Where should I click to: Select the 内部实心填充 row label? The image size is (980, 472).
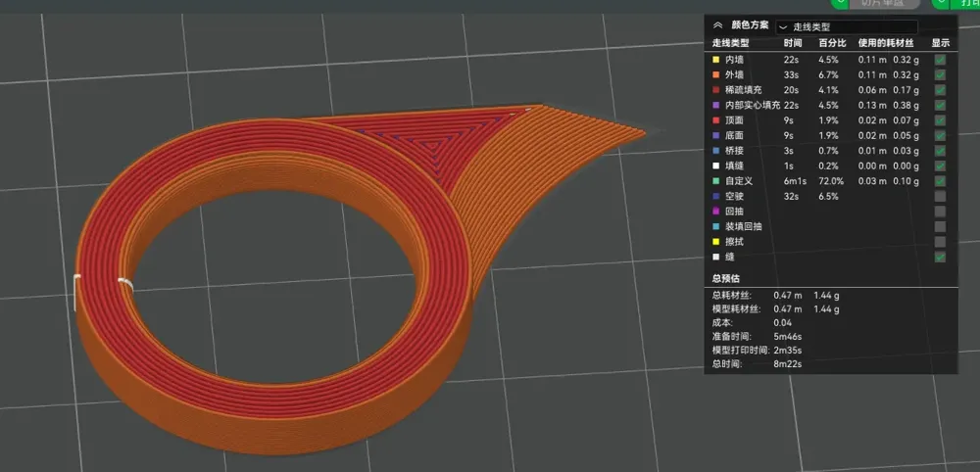tap(753, 106)
